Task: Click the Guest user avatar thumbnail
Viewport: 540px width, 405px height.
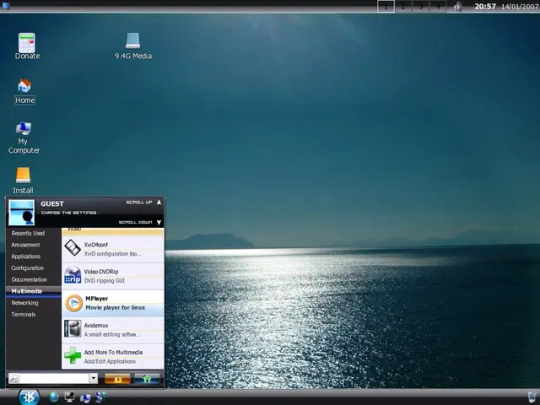Action: [x=21, y=212]
